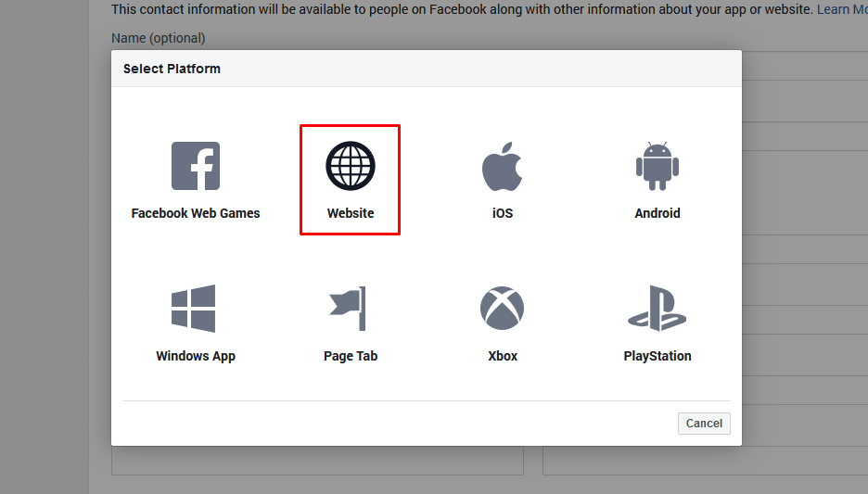Click the "Website" platform label
Screen dimensions: 868x494
tap(351, 213)
